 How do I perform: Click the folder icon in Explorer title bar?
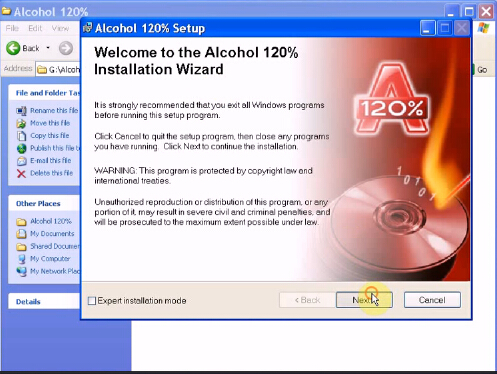(x=6, y=11)
